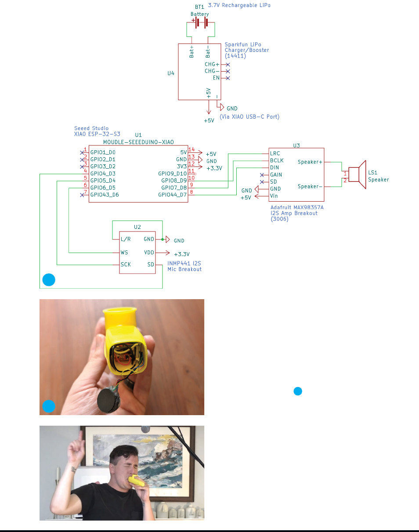Screen dimensions: 419x532
Task: Click the 'Bat+' pin label on U4
Action: click(191, 51)
